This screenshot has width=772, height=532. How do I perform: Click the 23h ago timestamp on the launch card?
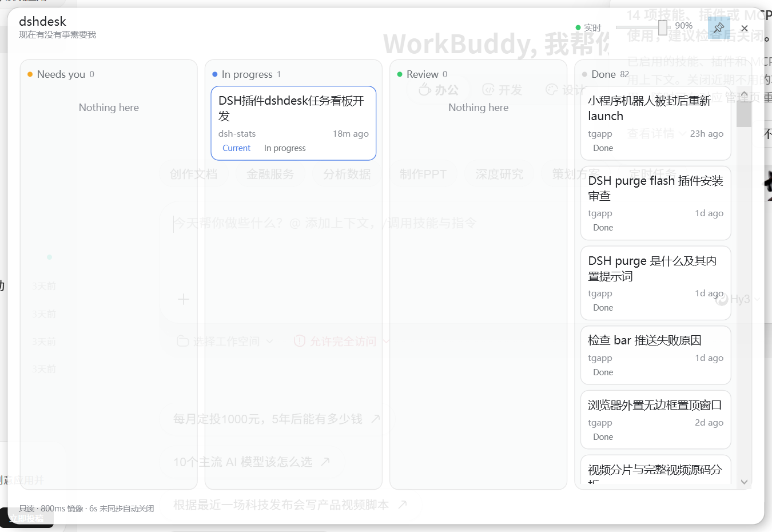pyautogui.click(x=706, y=133)
